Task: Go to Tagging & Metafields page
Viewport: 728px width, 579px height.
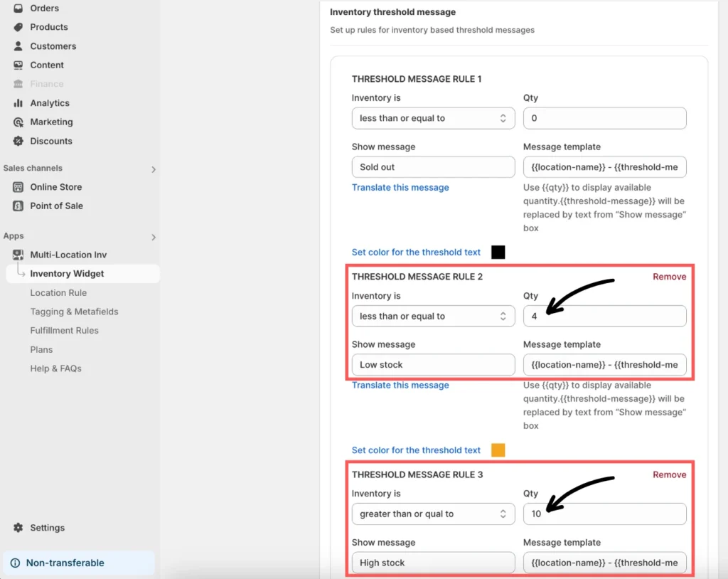Action: (x=74, y=312)
